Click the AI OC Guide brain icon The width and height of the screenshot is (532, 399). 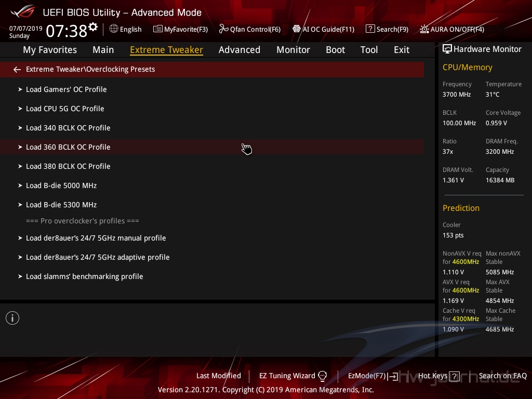click(297, 29)
